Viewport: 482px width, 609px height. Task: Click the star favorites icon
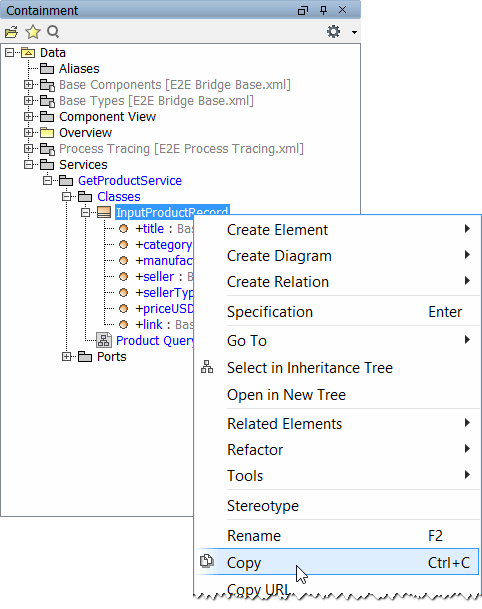pos(33,32)
